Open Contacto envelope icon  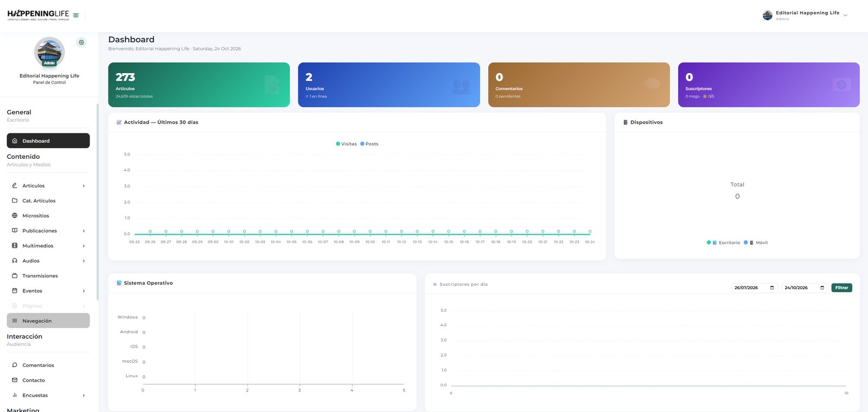click(x=15, y=380)
